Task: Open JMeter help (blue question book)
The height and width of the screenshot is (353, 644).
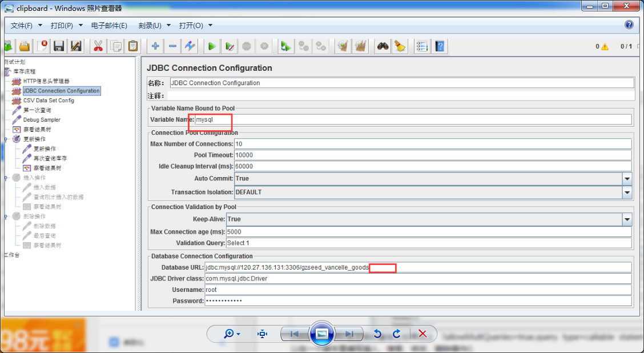Action: (x=440, y=46)
